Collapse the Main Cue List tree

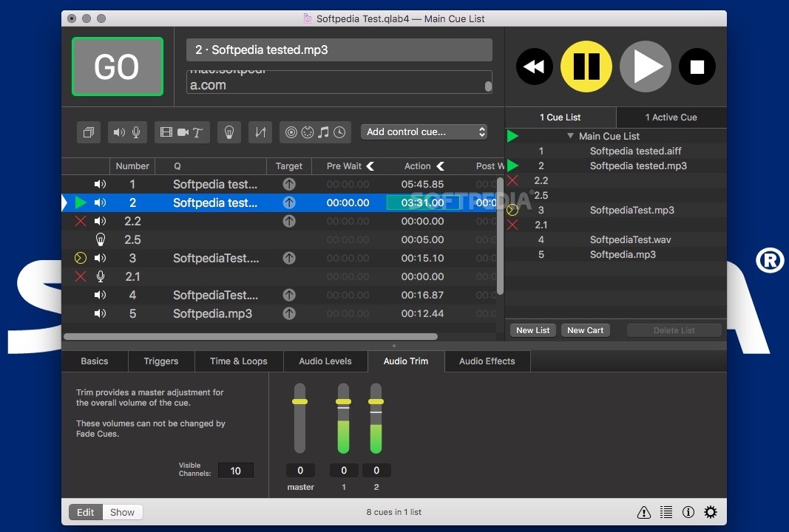[x=570, y=136]
